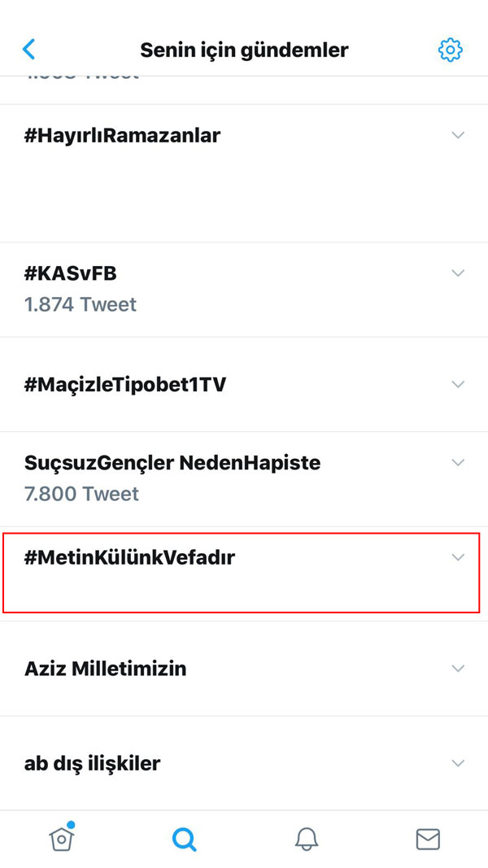Image resolution: width=488 pixels, height=868 pixels.
Task: Open SuçsuzGençler NedenHapiste trend
Action: click(x=172, y=463)
